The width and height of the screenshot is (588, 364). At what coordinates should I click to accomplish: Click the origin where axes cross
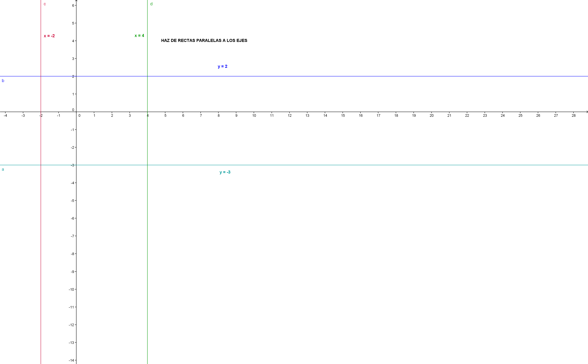point(76,112)
